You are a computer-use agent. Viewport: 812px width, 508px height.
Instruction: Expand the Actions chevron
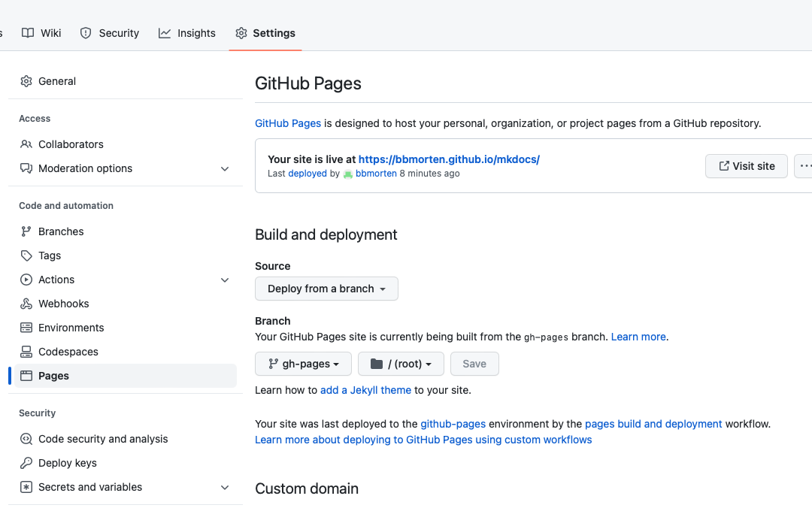[x=225, y=280]
